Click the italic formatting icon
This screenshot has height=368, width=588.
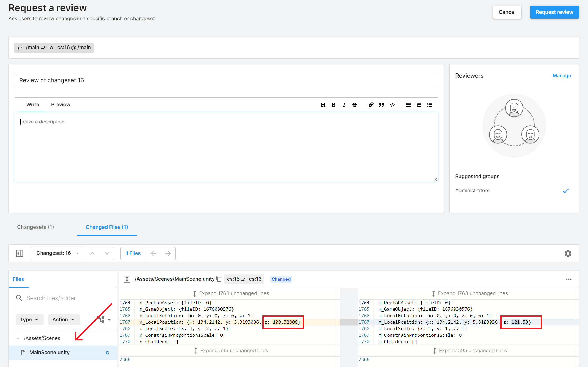(x=344, y=105)
